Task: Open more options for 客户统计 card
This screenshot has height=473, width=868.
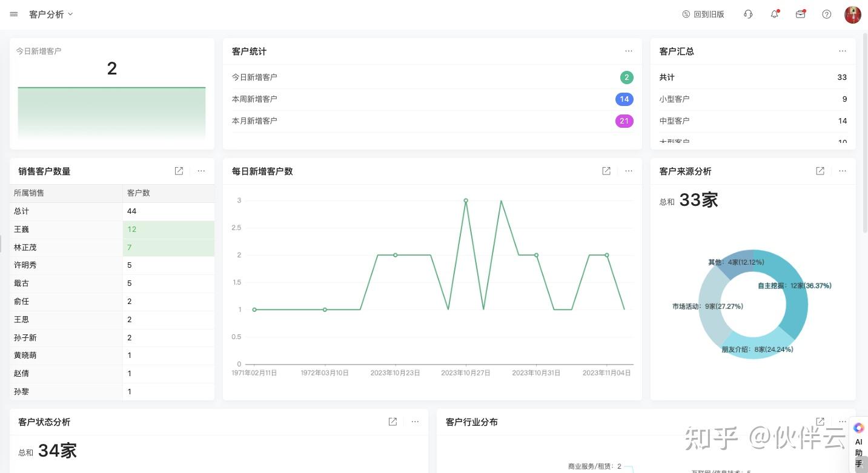Action: click(629, 51)
